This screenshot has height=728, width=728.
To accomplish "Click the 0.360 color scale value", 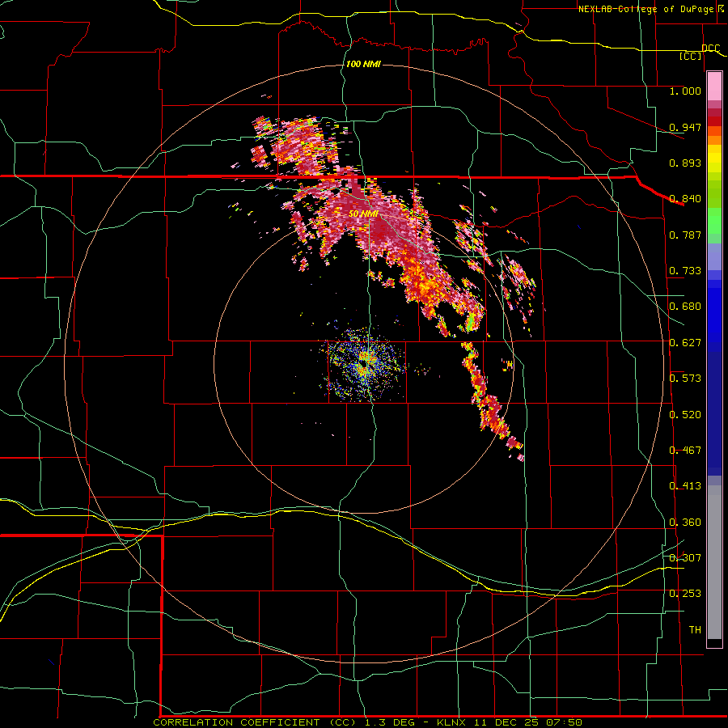I will 685,523.
